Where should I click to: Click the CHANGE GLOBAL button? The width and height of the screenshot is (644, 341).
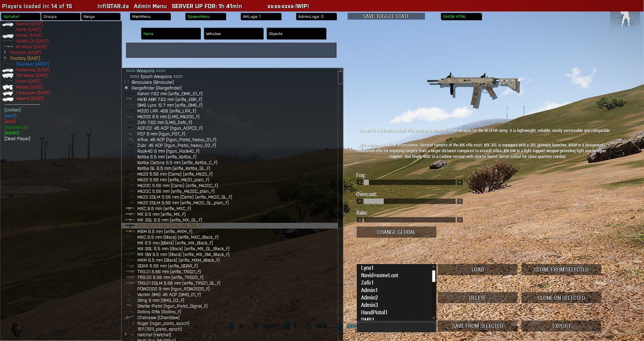click(x=396, y=232)
